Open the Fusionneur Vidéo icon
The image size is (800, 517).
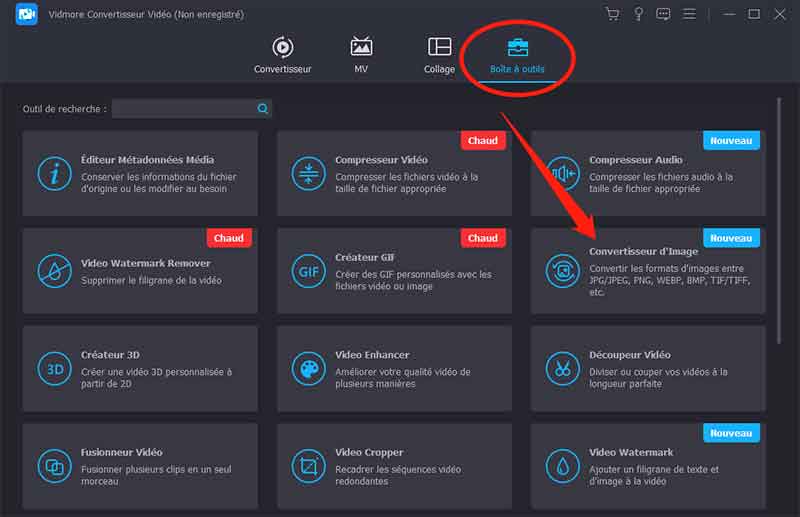tap(54, 466)
